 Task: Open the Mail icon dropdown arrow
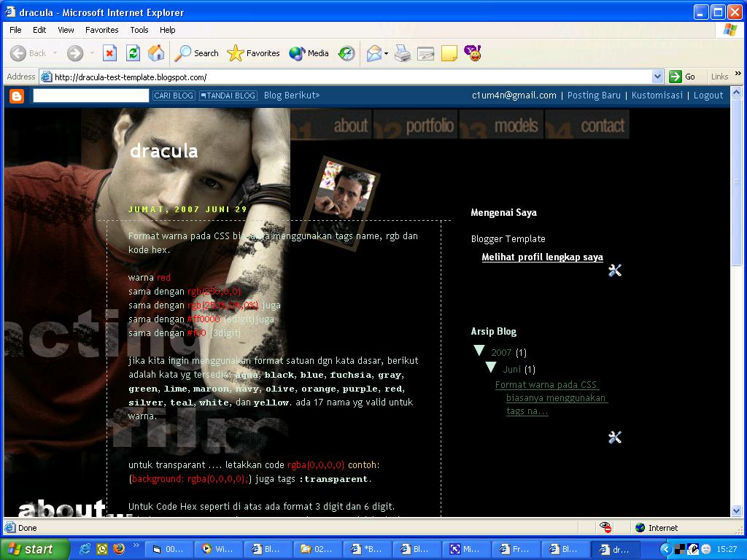coord(387,53)
